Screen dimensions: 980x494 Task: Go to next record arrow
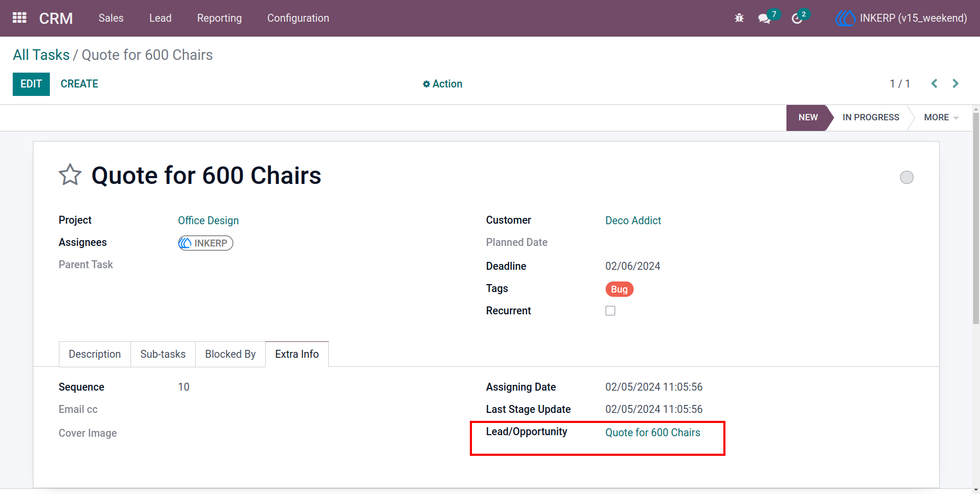[x=956, y=84]
